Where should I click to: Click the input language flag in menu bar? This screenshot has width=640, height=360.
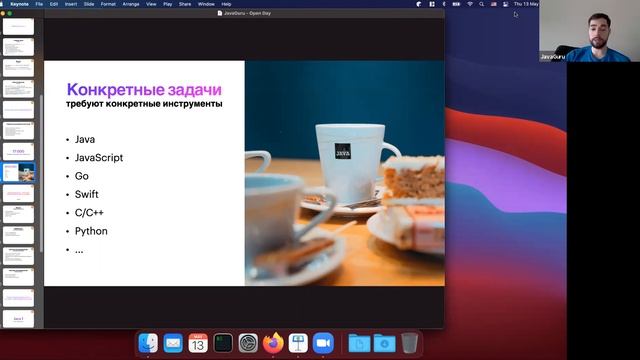pyautogui.click(x=493, y=4)
